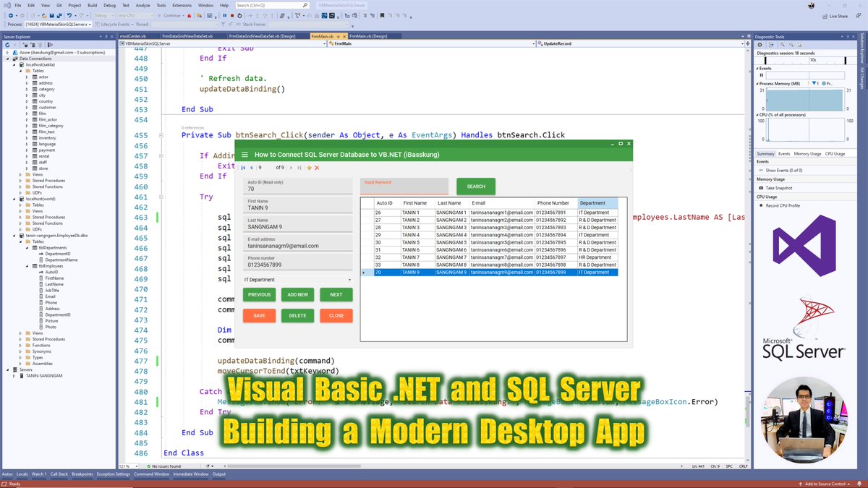Click the green DELETE button
This screenshot has height=488, width=868.
(297, 316)
